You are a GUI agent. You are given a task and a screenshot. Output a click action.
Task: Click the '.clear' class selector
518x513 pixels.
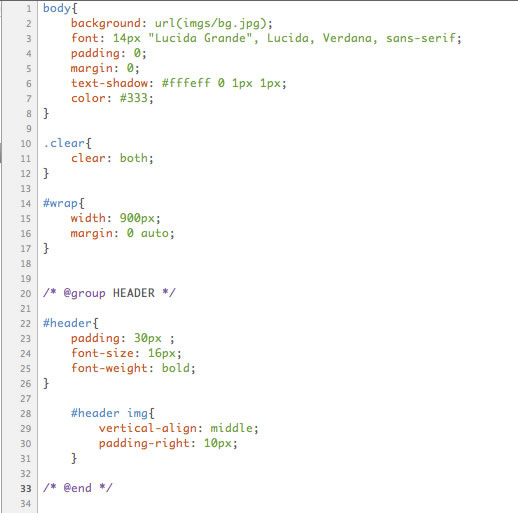pos(64,143)
